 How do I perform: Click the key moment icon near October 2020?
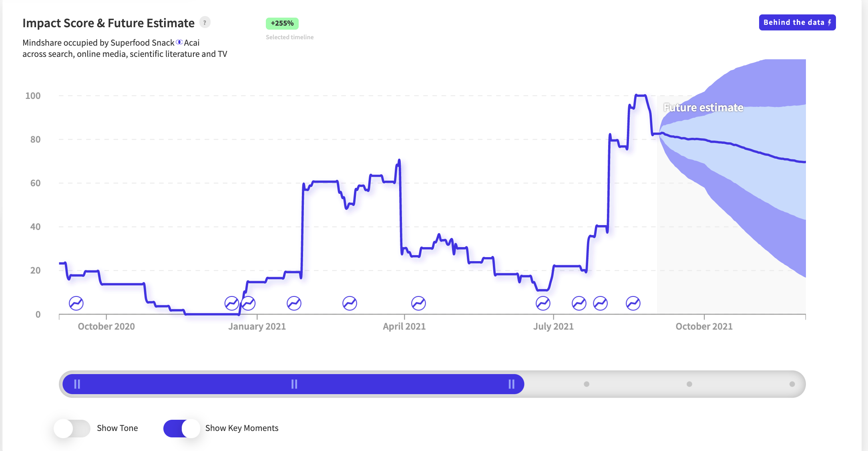point(76,303)
